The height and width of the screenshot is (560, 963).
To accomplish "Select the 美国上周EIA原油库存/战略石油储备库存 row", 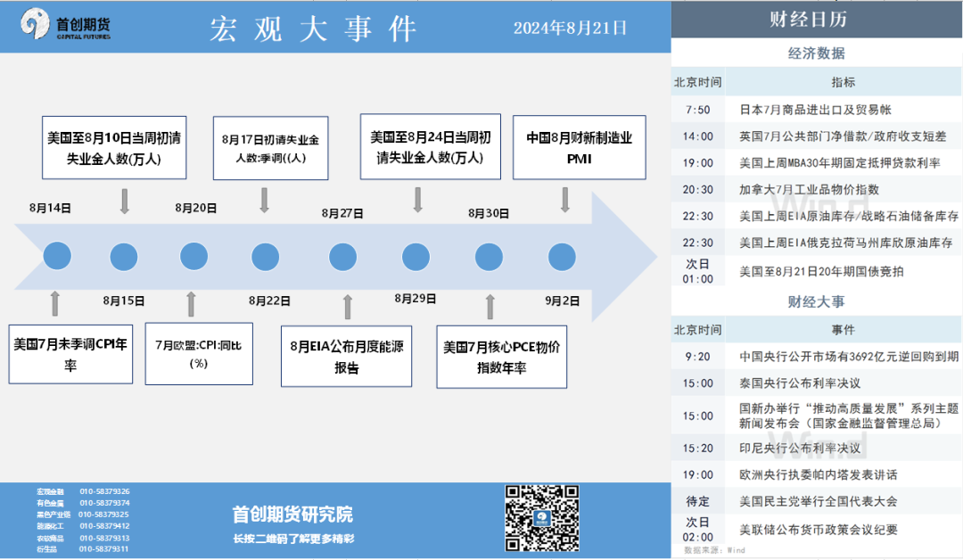I will [x=816, y=216].
